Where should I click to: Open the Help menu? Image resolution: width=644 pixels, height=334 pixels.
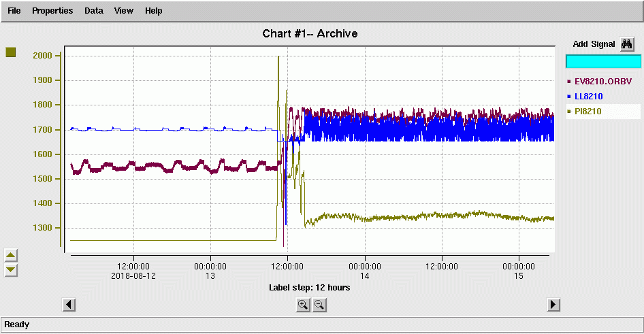tap(154, 11)
